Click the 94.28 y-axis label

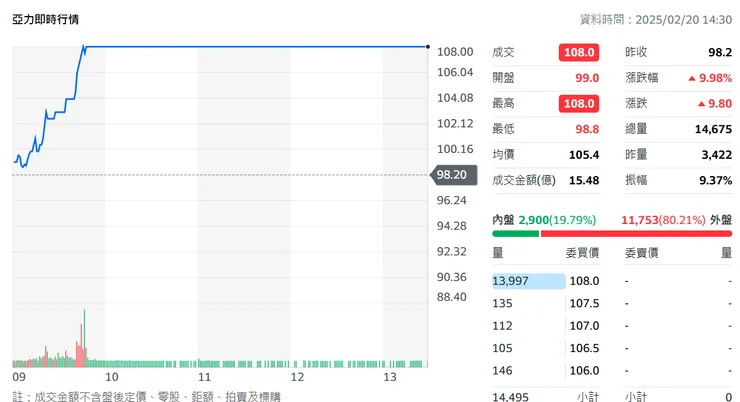tap(452, 226)
